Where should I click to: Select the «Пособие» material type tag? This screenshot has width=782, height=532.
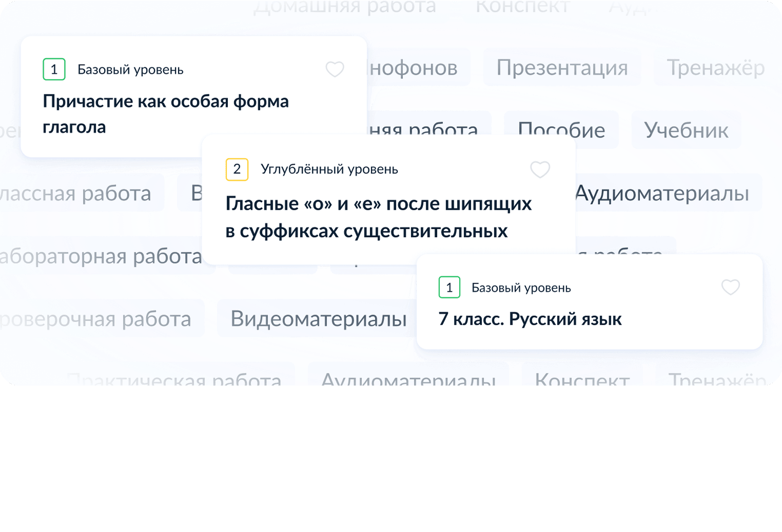pos(561,130)
